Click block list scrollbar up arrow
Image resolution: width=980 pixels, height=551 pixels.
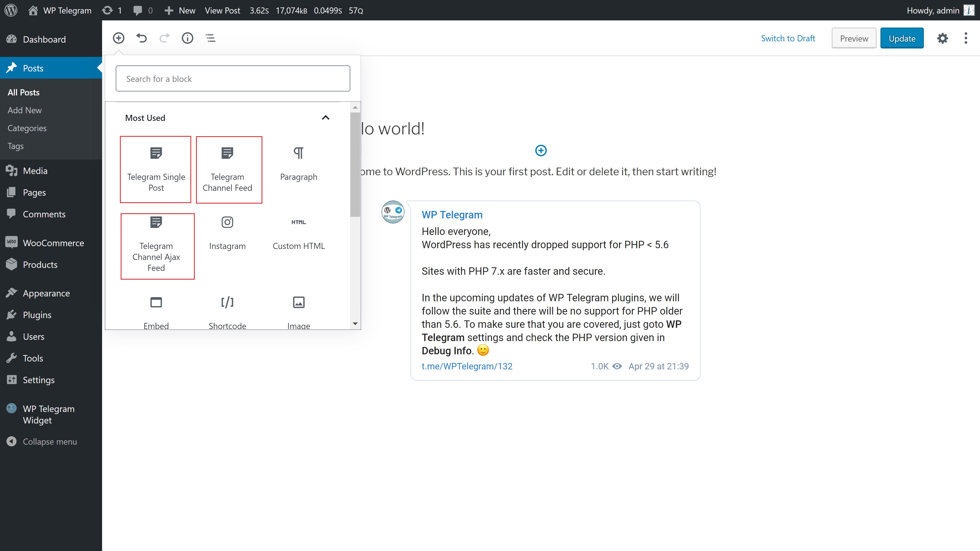click(355, 107)
